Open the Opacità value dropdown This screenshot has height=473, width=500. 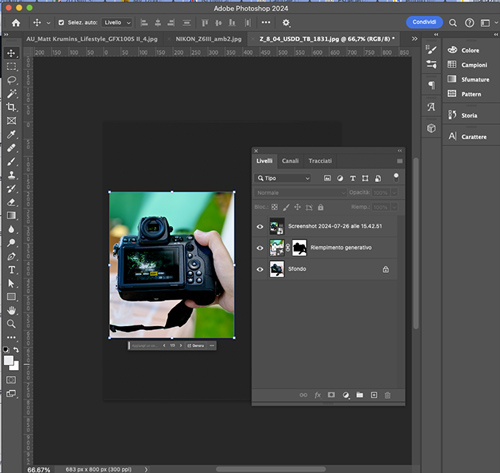tap(394, 193)
